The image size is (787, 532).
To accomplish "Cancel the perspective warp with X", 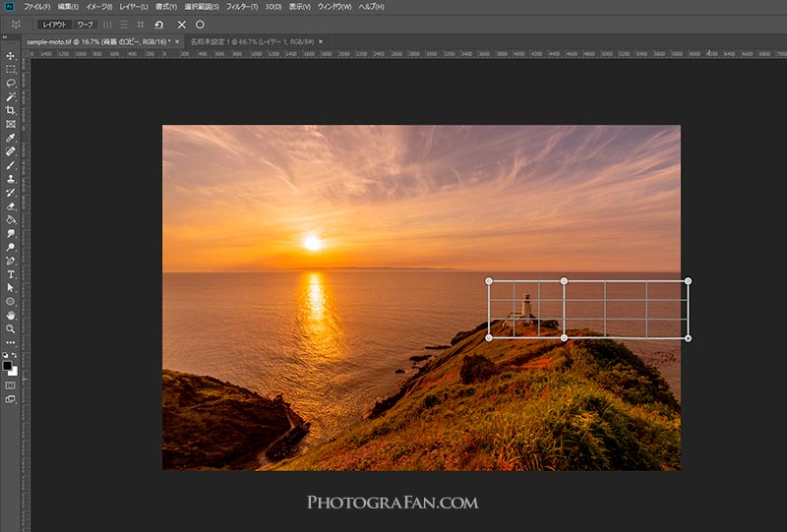I will tap(182, 25).
